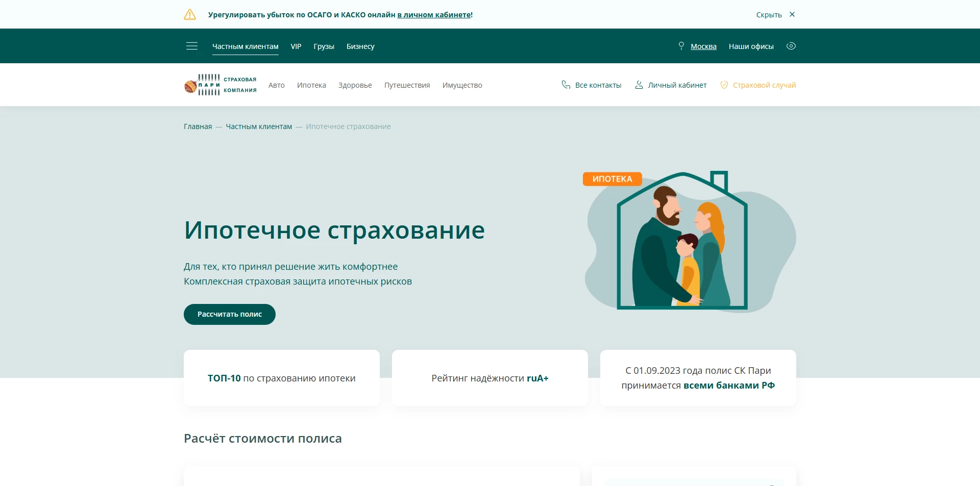Follow the в личном кабинете link
Screen dimensions: 980x486
tap(434, 14)
